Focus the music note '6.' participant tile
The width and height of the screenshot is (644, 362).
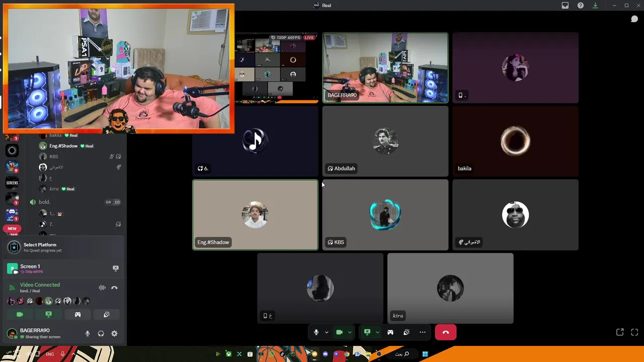255,141
